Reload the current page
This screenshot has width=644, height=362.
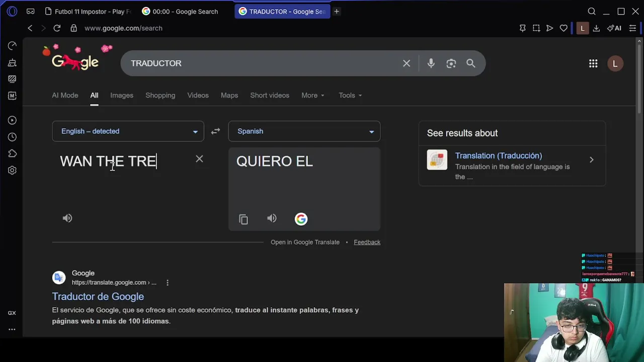[57, 28]
